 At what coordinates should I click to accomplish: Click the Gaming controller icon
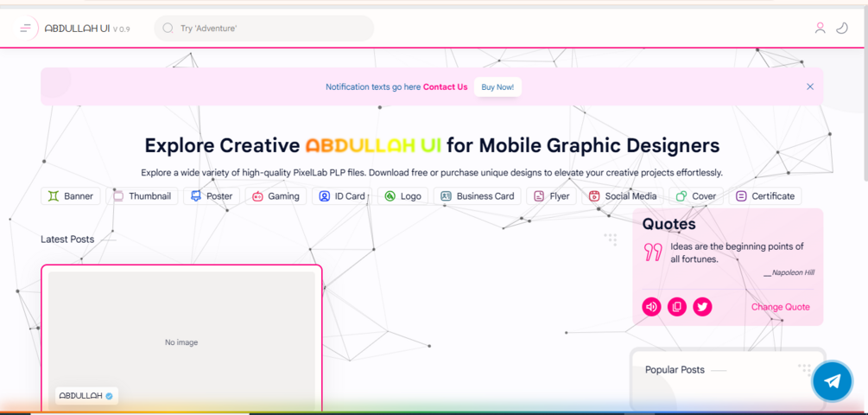(x=257, y=196)
